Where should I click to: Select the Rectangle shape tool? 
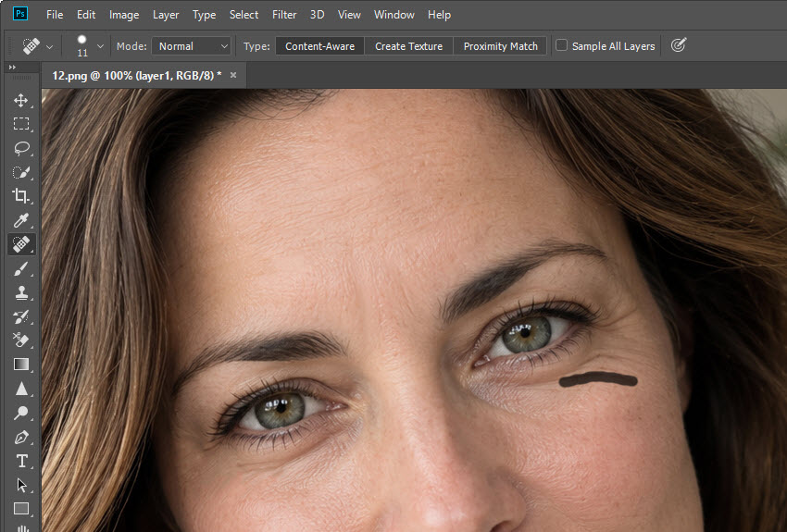[20, 509]
